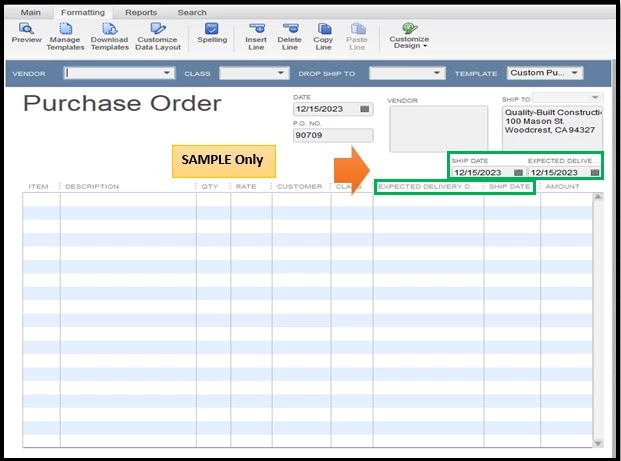The width and height of the screenshot is (621, 461).
Task: Select the Formatting tab
Action: tap(83, 12)
